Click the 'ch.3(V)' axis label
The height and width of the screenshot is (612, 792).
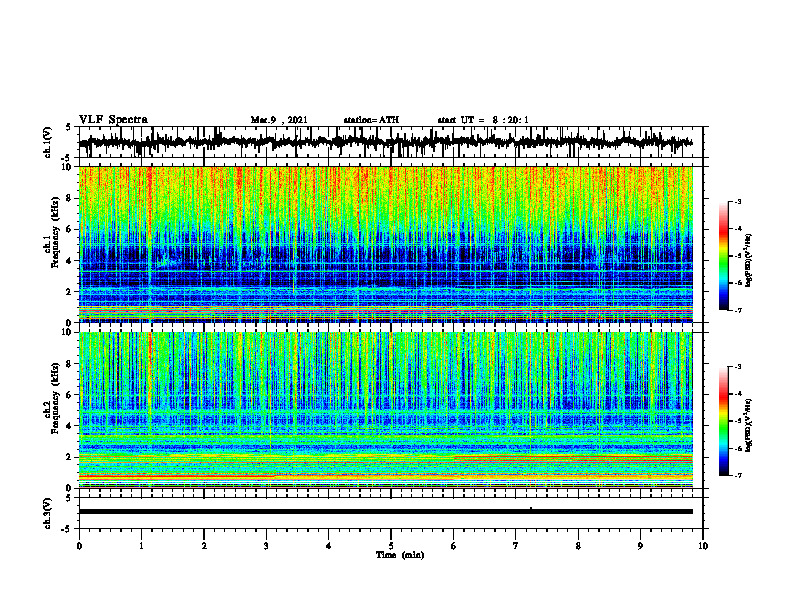point(48,513)
